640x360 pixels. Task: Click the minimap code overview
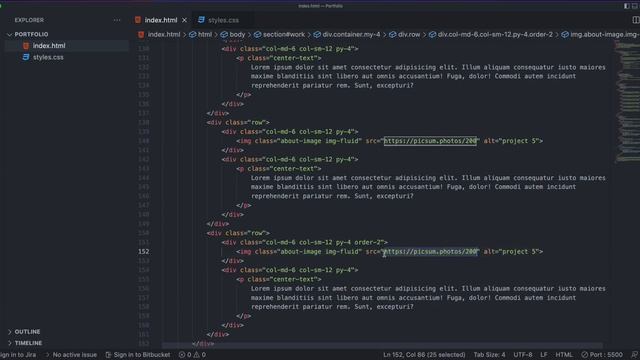[x=628, y=102]
